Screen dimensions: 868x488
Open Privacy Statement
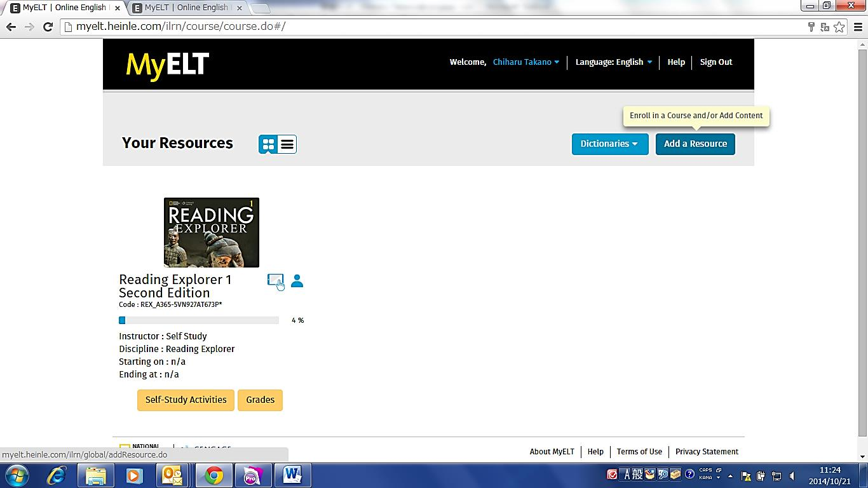(707, 451)
